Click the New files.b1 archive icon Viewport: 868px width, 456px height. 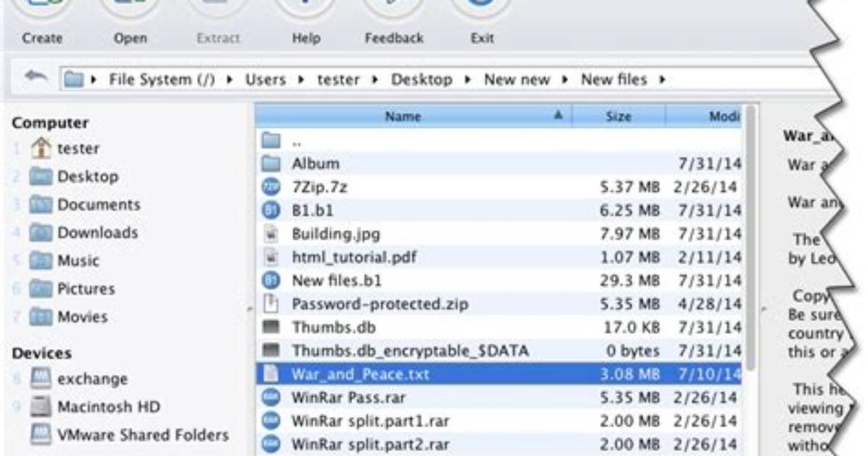(x=271, y=280)
